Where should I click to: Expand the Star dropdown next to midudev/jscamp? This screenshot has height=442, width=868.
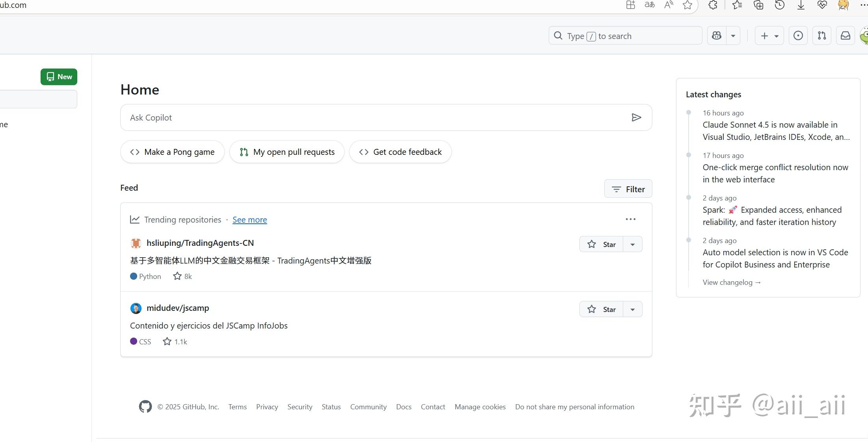coord(632,309)
